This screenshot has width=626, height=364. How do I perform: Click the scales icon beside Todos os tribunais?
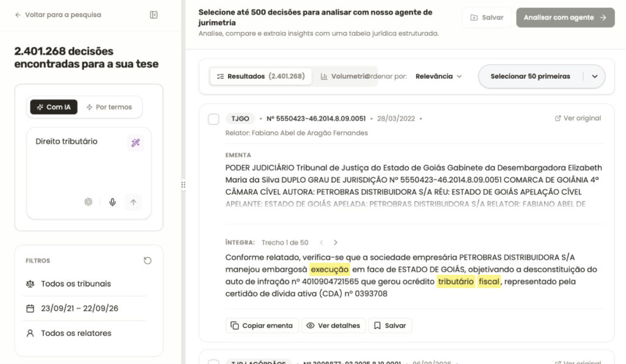click(30, 284)
